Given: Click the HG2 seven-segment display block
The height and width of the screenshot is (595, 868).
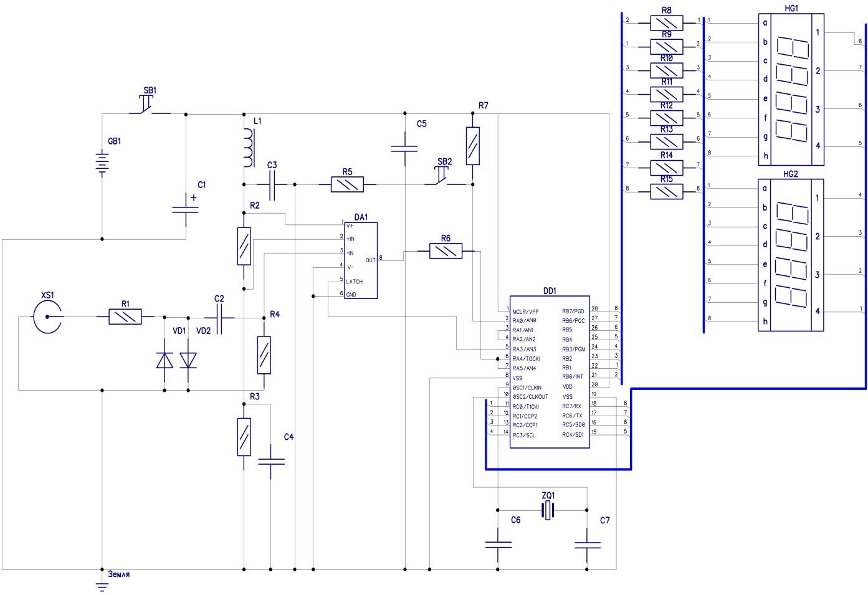Looking at the screenshot, I should [x=791, y=255].
